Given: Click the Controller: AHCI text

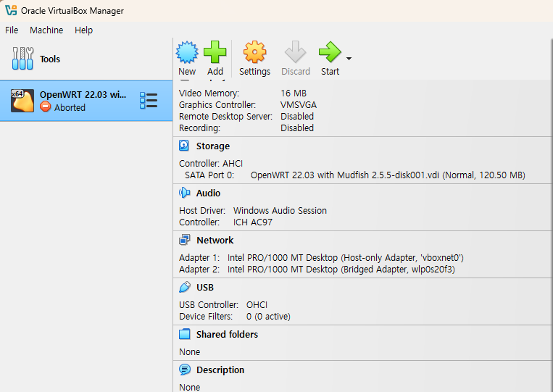Looking at the screenshot, I should [x=211, y=164].
